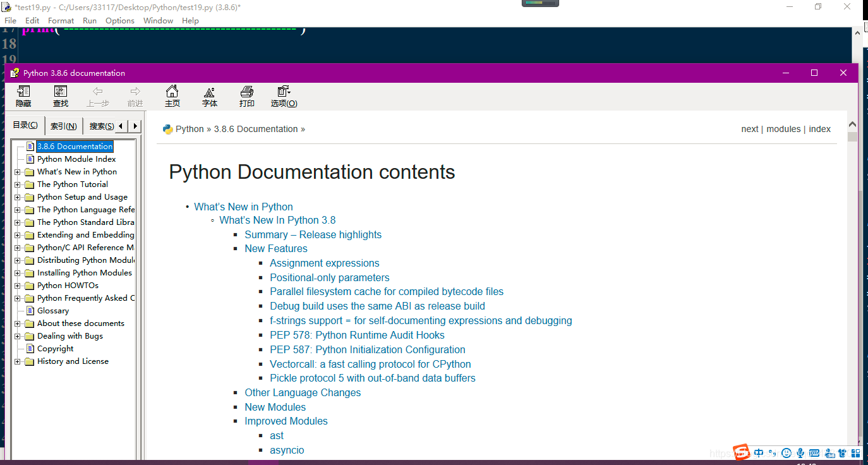Viewport: 868px width, 465px height.
Task: Toggle punctuation mode icon in IME bar
Action: click(x=773, y=453)
